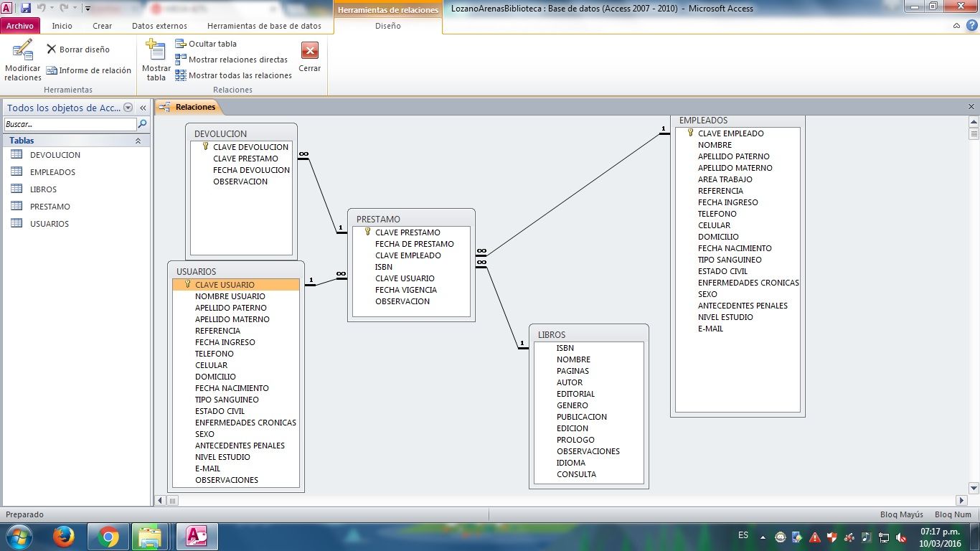Open Informe de relación
The image size is (980, 551).
coord(89,70)
